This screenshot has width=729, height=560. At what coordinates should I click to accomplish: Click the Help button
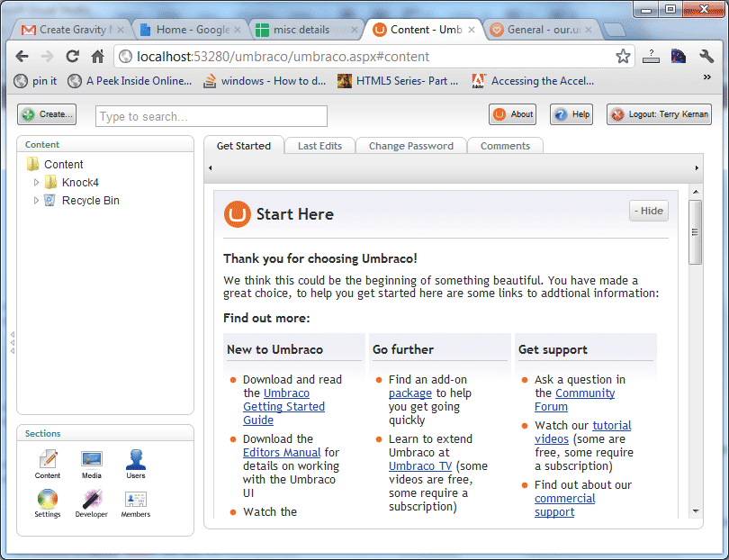pos(571,114)
